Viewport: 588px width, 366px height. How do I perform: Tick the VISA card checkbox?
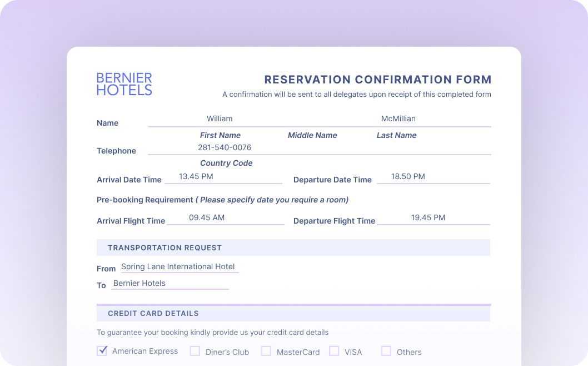pos(334,351)
